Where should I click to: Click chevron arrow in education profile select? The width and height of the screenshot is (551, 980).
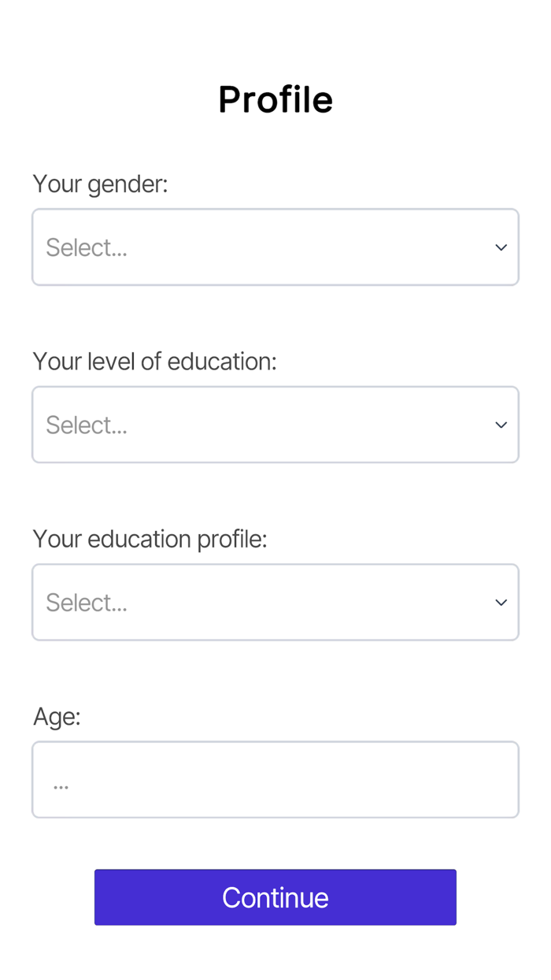click(501, 603)
